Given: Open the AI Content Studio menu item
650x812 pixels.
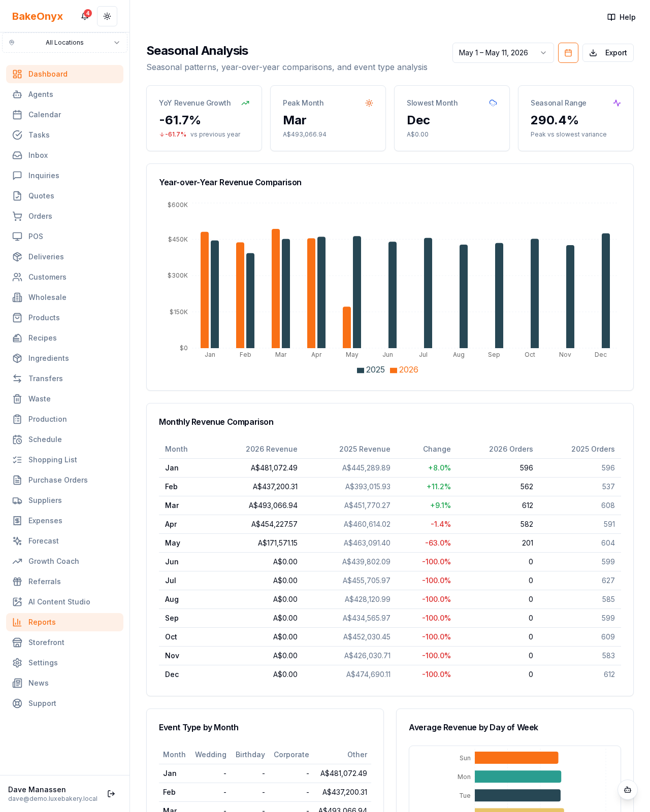Looking at the screenshot, I should click(64, 602).
